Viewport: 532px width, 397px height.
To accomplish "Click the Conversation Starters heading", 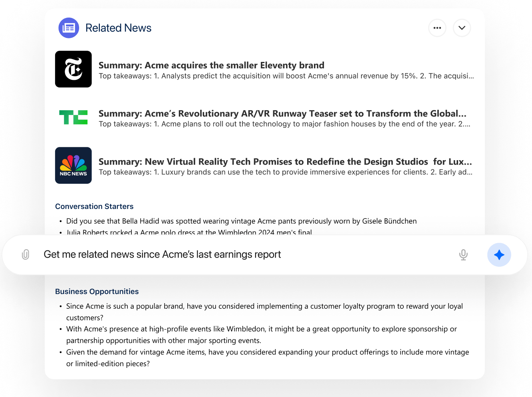I will (94, 206).
